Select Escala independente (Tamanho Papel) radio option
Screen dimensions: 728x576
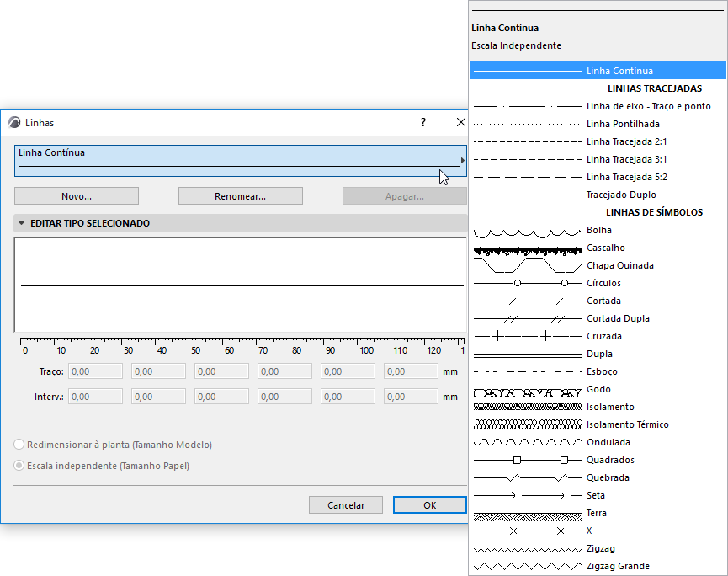tap(19, 466)
